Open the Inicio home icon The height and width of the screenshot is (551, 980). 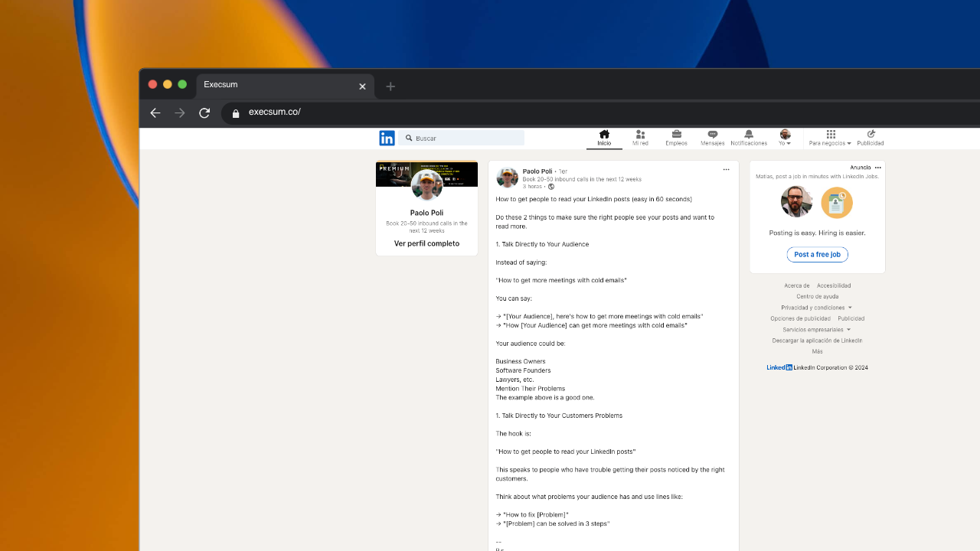click(604, 134)
